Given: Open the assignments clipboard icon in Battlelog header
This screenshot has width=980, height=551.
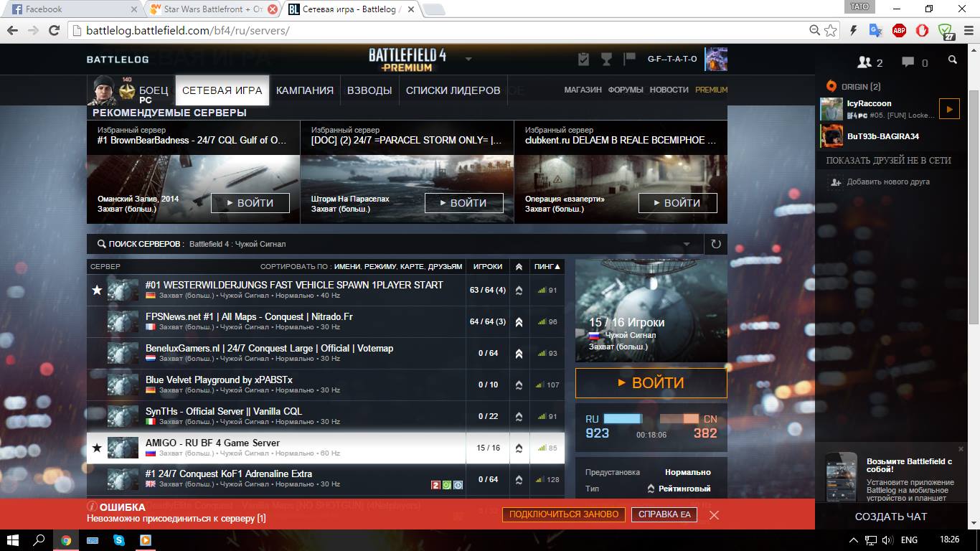Looking at the screenshot, I should click(x=583, y=59).
